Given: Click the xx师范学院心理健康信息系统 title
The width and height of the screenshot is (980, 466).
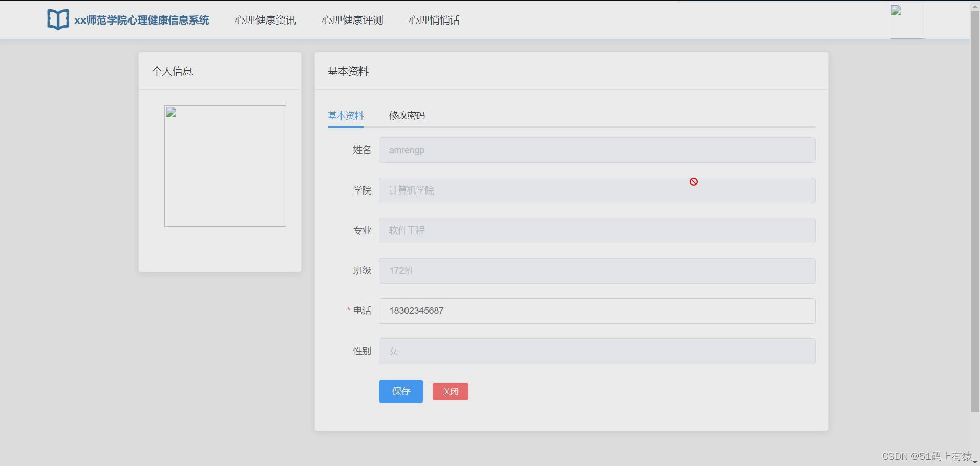Looking at the screenshot, I should (142, 20).
